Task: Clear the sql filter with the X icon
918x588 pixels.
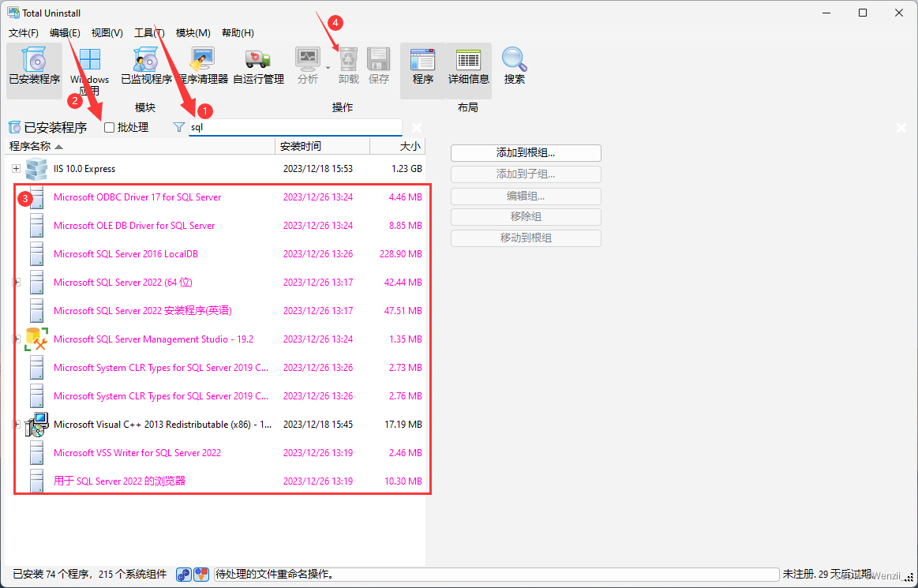Action: [416, 128]
